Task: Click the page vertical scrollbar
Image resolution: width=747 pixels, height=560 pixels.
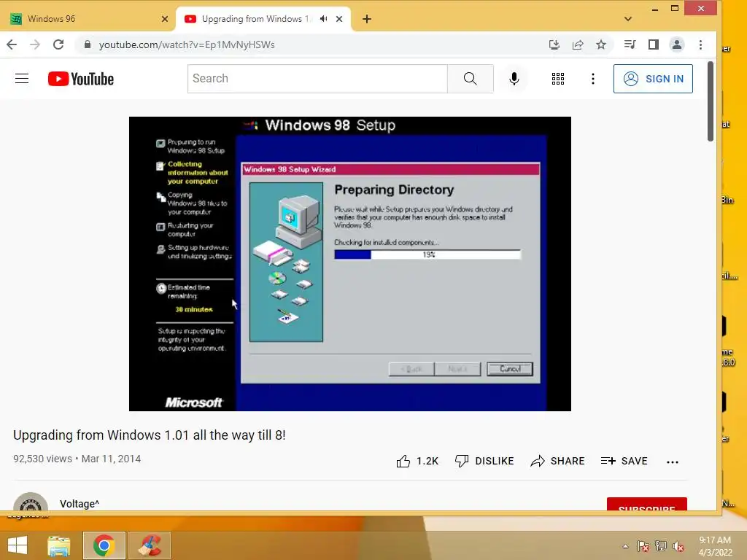Action: click(711, 101)
